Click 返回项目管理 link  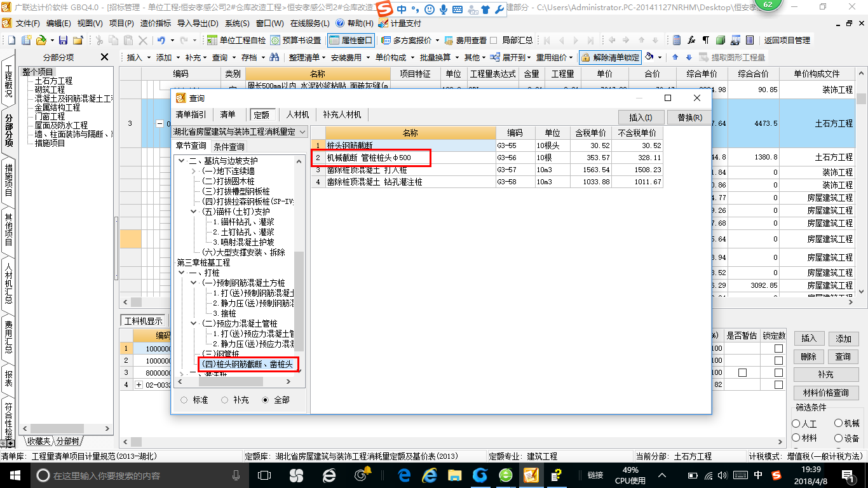[787, 40]
